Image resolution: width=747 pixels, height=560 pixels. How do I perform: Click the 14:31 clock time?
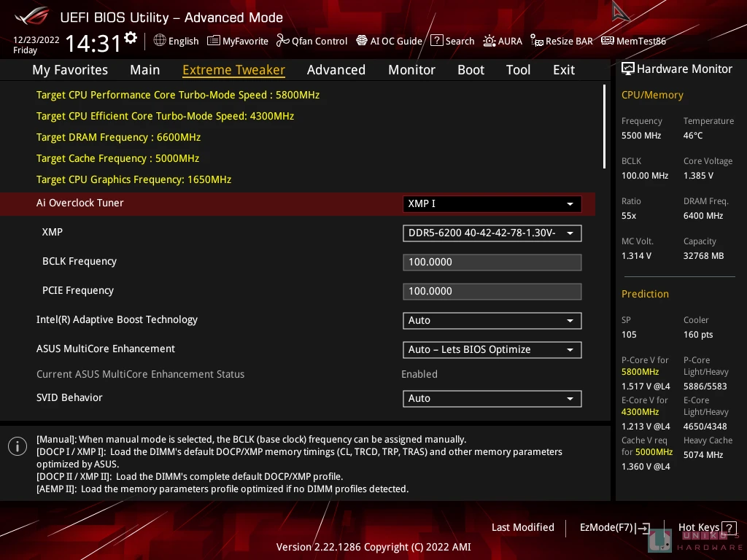[93, 43]
